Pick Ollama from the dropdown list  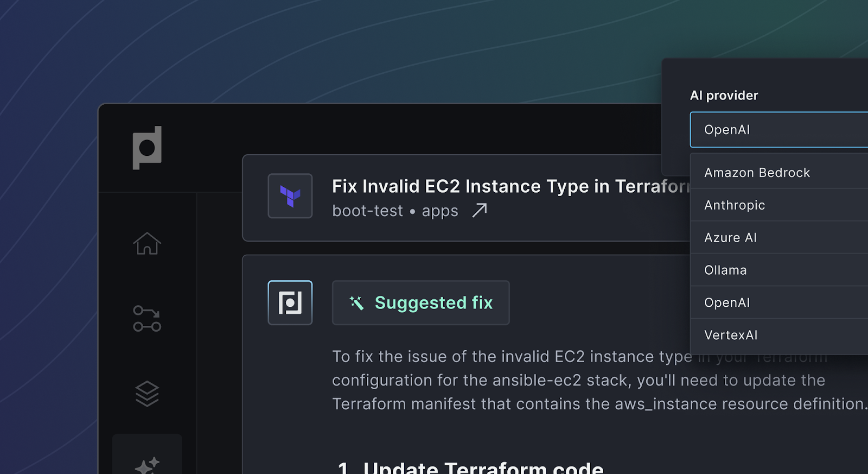(725, 270)
